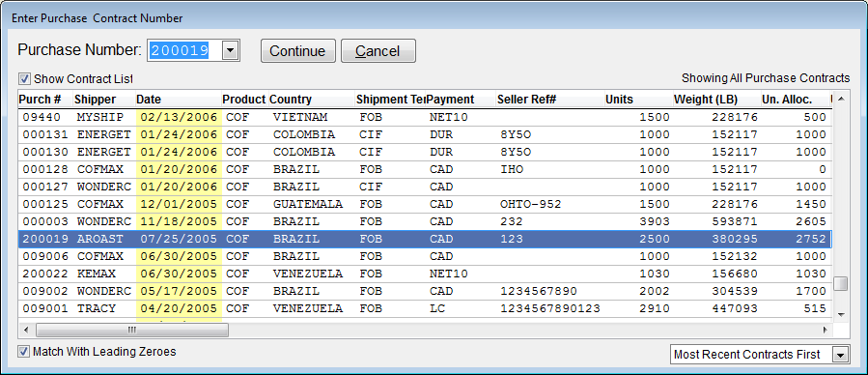868x375 pixels.
Task: Click the Purchase Number field showing 200019
Action: (184, 51)
